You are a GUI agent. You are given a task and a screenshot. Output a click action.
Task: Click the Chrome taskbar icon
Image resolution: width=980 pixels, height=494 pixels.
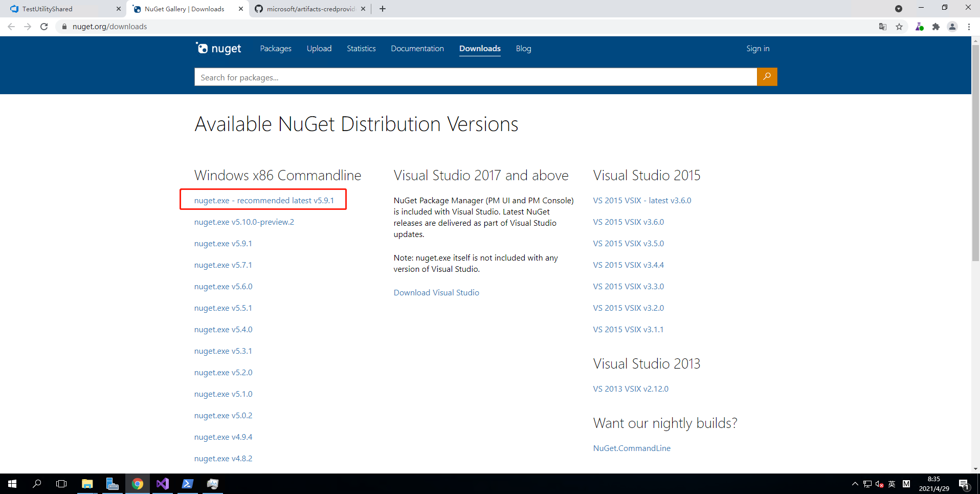138,484
